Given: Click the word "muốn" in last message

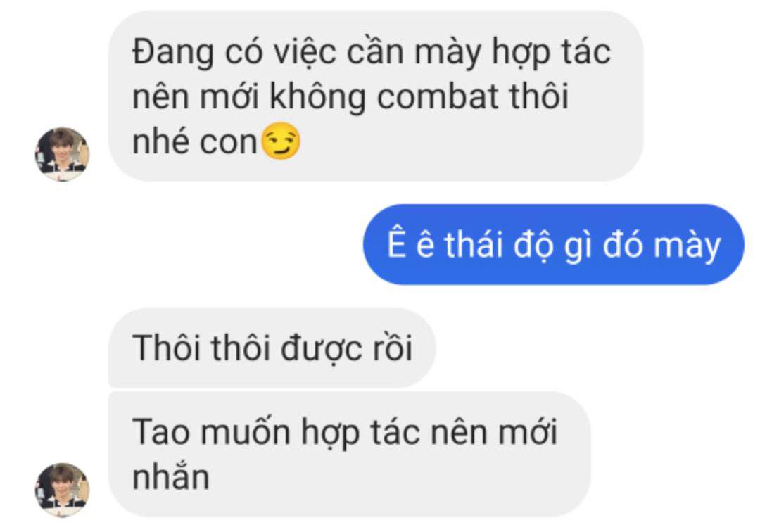Looking at the screenshot, I should pyautogui.click(x=246, y=431).
